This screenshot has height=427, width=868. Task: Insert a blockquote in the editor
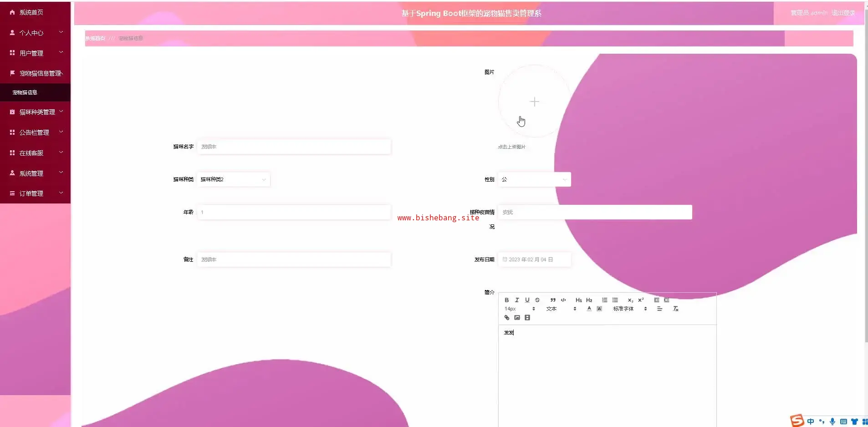click(553, 300)
